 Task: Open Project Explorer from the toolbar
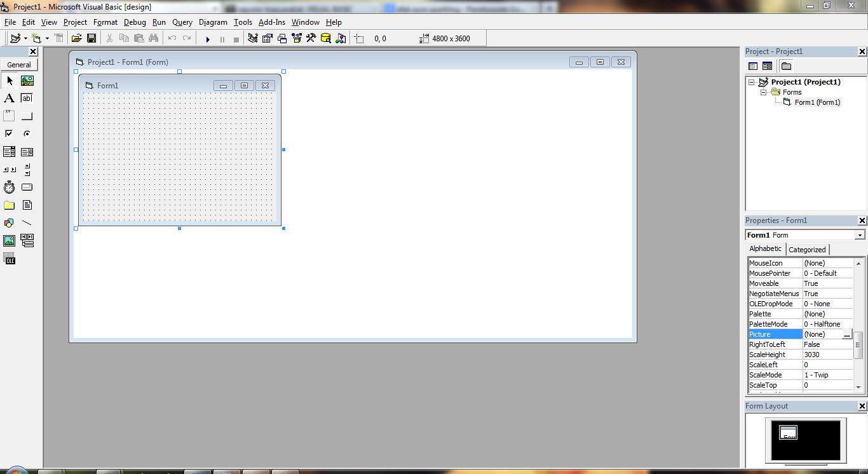(x=253, y=39)
